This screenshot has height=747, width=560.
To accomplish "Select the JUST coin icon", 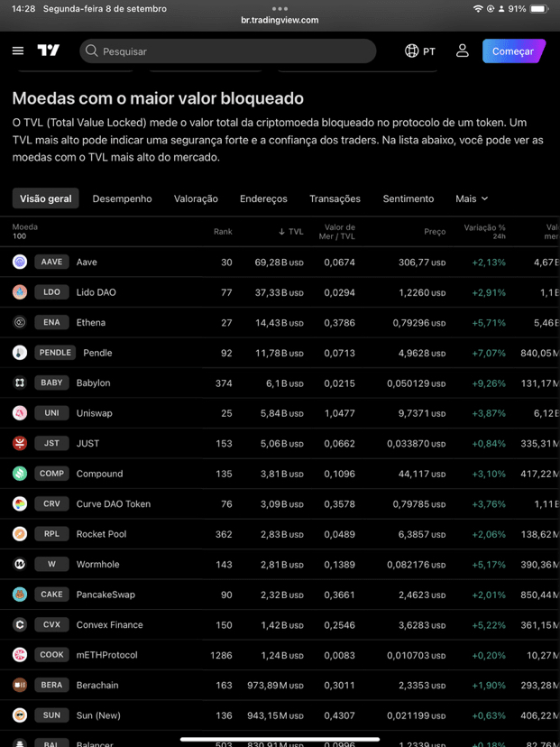I will 20,443.
